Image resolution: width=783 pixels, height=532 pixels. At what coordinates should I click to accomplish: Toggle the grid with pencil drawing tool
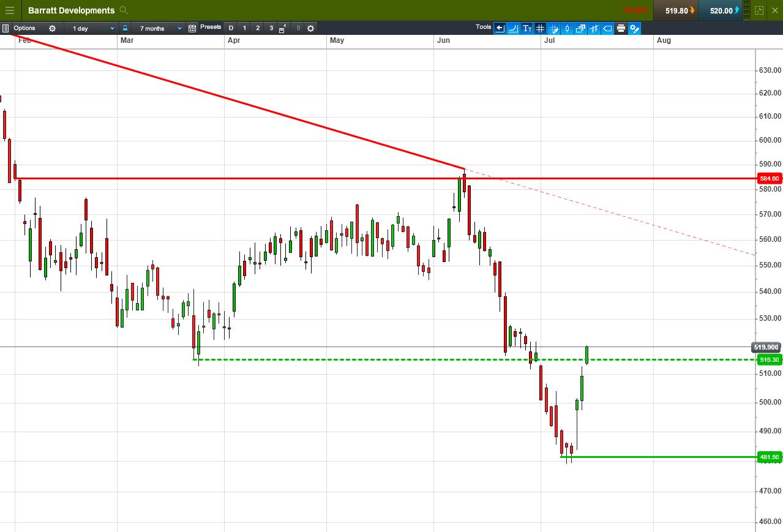(x=553, y=28)
